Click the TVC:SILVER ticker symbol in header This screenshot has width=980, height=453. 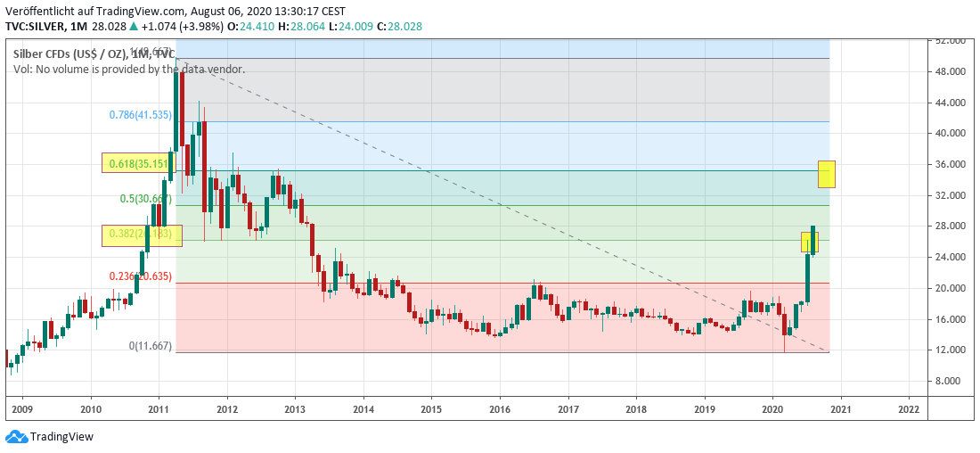(x=36, y=27)
